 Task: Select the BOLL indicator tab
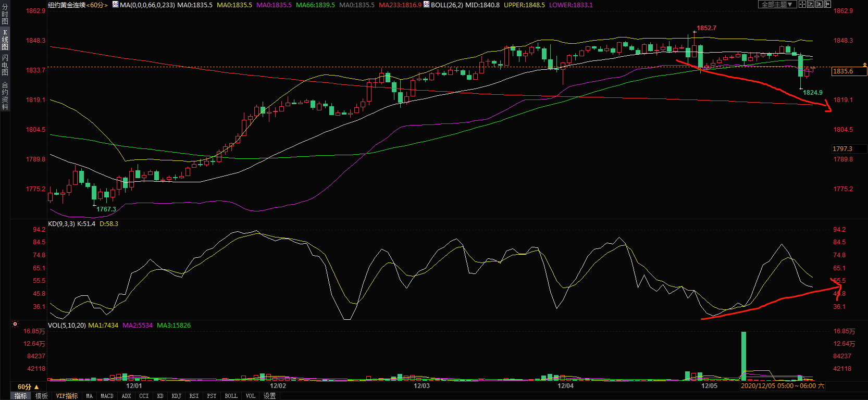point(231,396)
